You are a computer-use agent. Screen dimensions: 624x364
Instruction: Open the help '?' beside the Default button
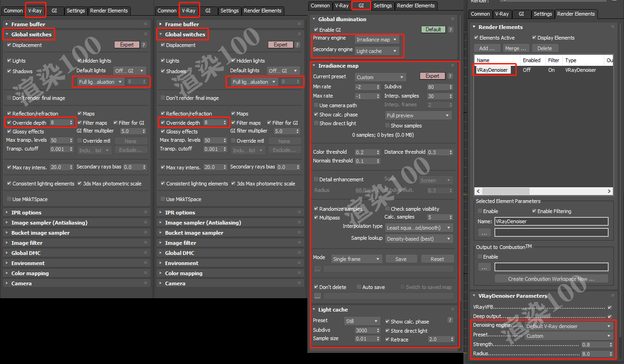[x=451, y=29]
